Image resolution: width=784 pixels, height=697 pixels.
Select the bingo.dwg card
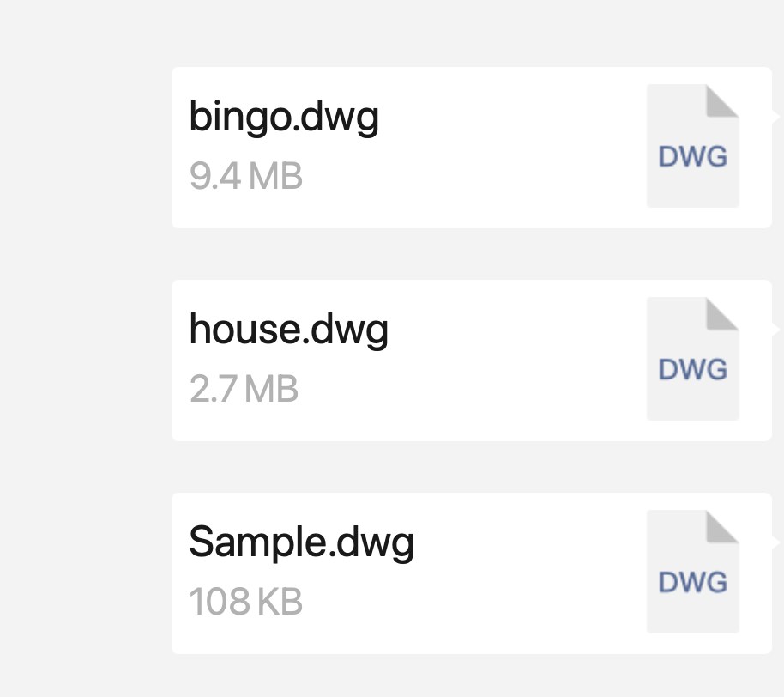click(x=472, y=144)
